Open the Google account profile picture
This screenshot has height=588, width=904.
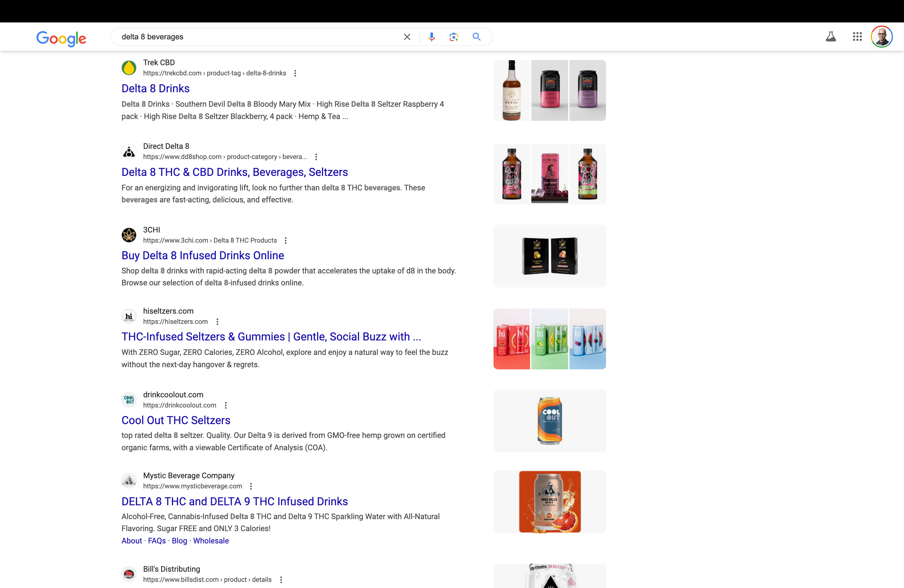coord(881,37)
